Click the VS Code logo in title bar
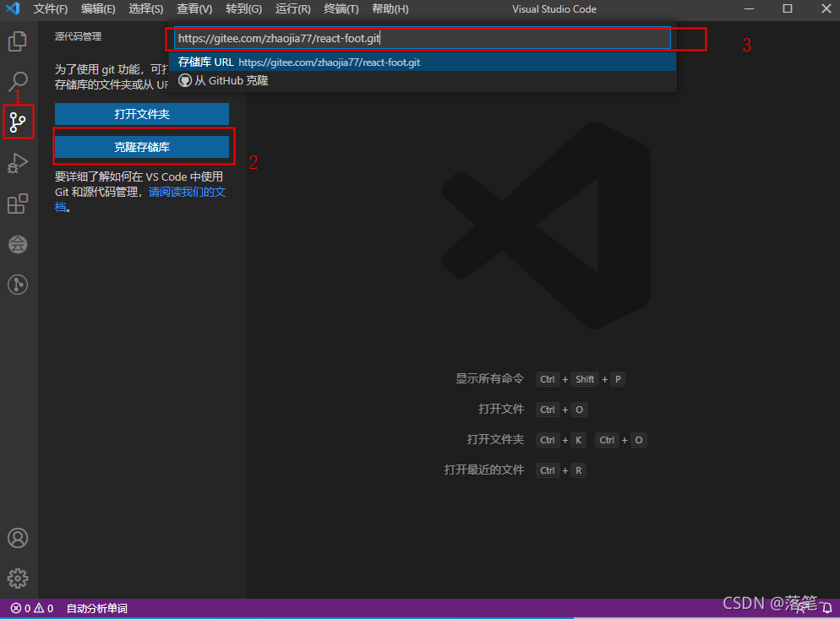 click(x=13, y=8)
